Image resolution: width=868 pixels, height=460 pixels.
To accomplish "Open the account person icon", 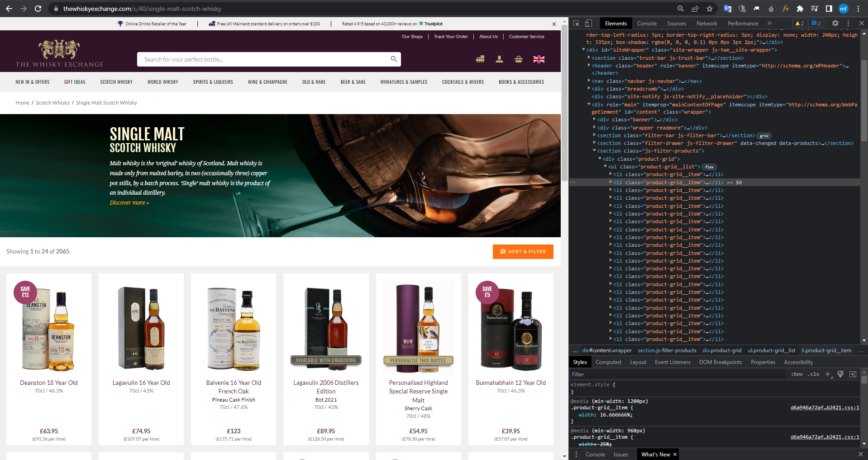I will (x=499, y=59).
